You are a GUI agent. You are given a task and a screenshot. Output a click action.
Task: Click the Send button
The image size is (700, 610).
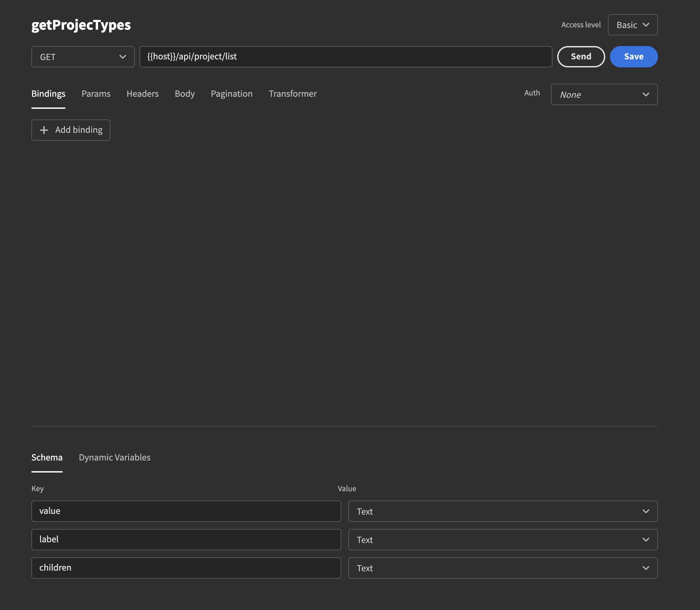pyautogui.click(x=581, y=56)
